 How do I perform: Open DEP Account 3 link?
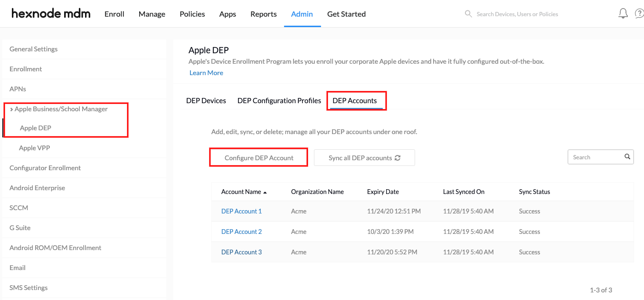[x=241, y=252]
